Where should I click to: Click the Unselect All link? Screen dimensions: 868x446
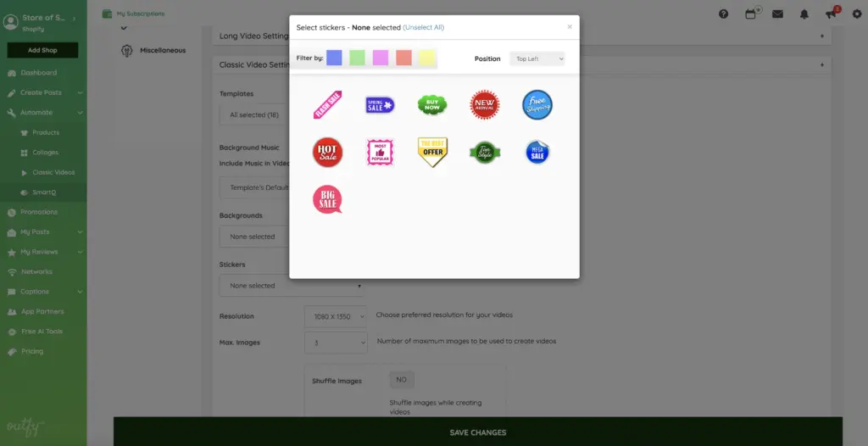coord(423,27)
